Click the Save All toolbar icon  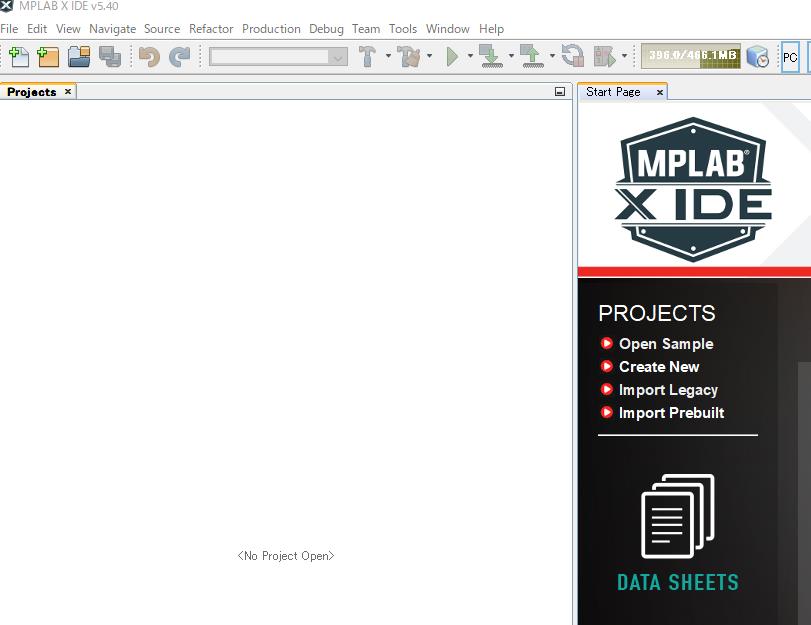[110, 56]
